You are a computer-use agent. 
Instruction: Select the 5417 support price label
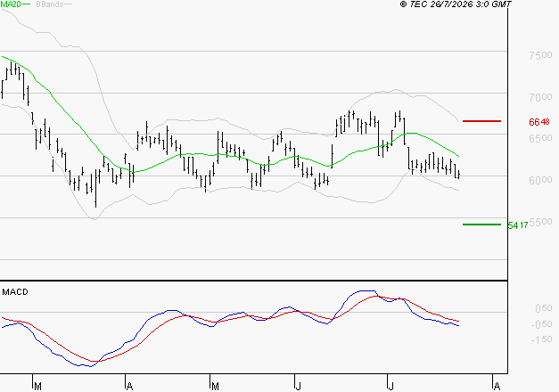tap(518, 225)
